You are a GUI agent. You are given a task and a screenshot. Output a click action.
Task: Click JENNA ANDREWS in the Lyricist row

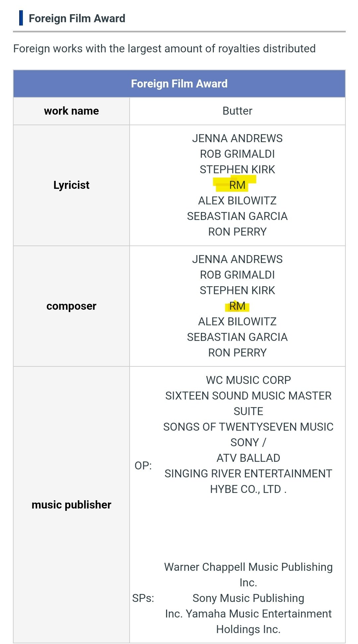click(237, 138)
